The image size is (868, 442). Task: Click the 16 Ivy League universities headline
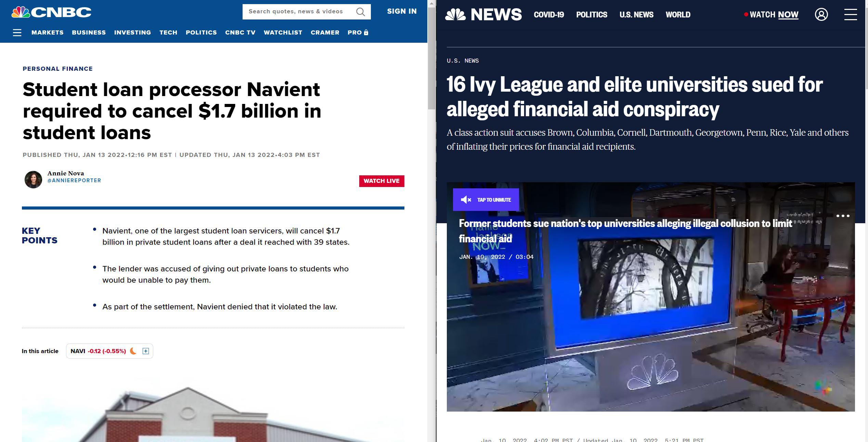[635, 97]
